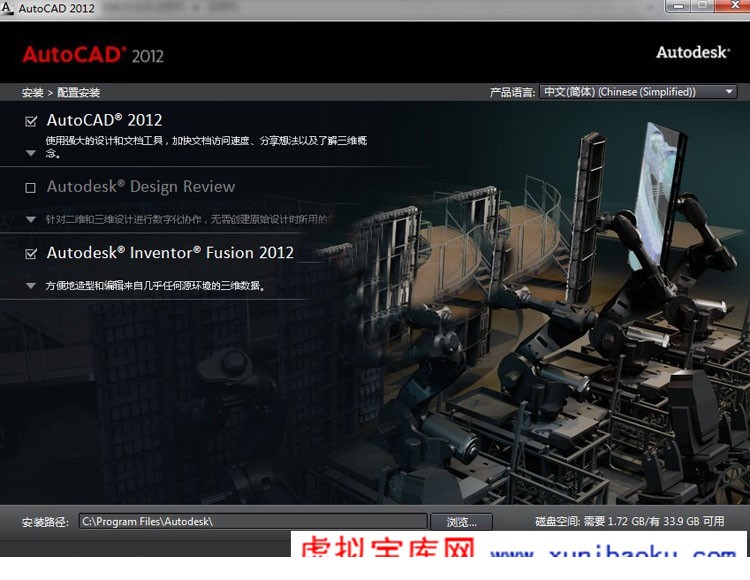The width and height of the screenshot is (750, 580).
Task: Click Design Review description starting 针对二维和三维
Action: pyautogui.click(x=187, y=219)
